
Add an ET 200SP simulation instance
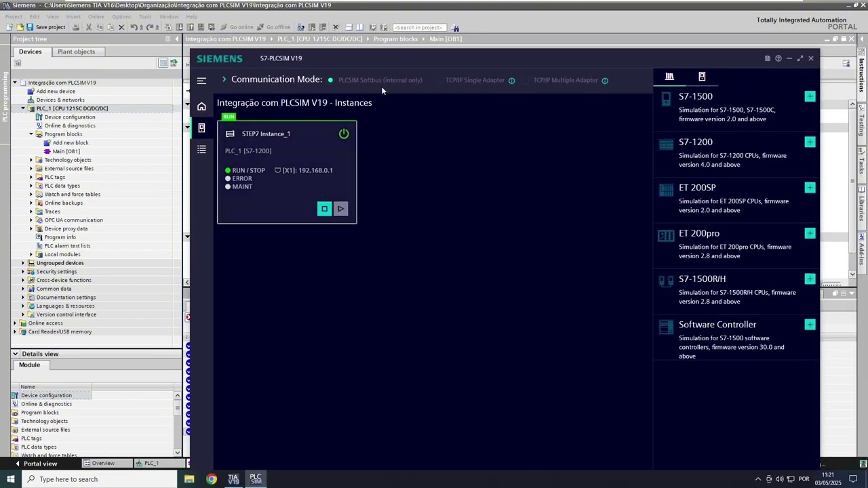810,187
